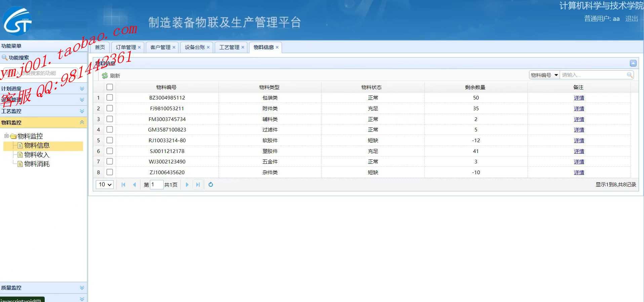
Task: Click the page number input field
Action: pyautogui.click(x=156, y=185)
